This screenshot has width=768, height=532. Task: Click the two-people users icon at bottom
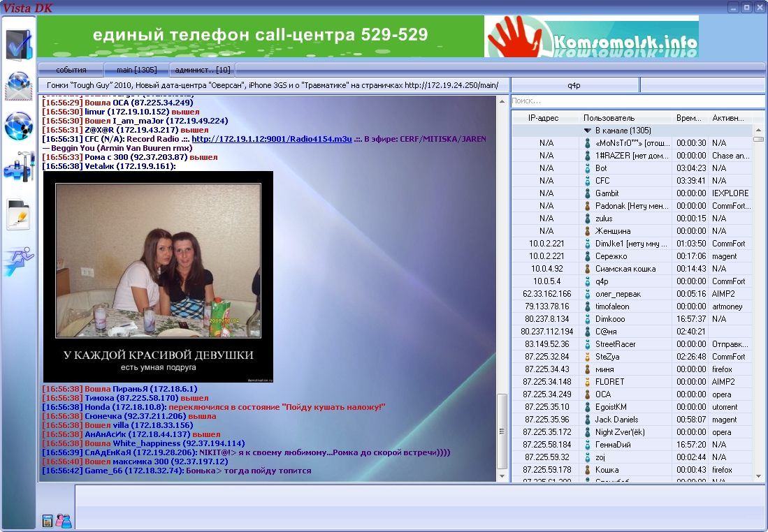[64, 520]
